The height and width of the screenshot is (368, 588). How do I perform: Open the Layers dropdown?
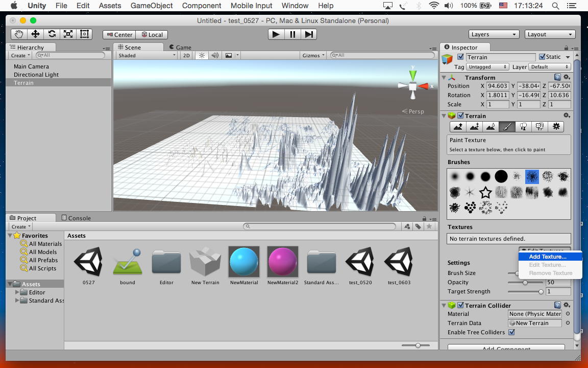tap(494, 34)
